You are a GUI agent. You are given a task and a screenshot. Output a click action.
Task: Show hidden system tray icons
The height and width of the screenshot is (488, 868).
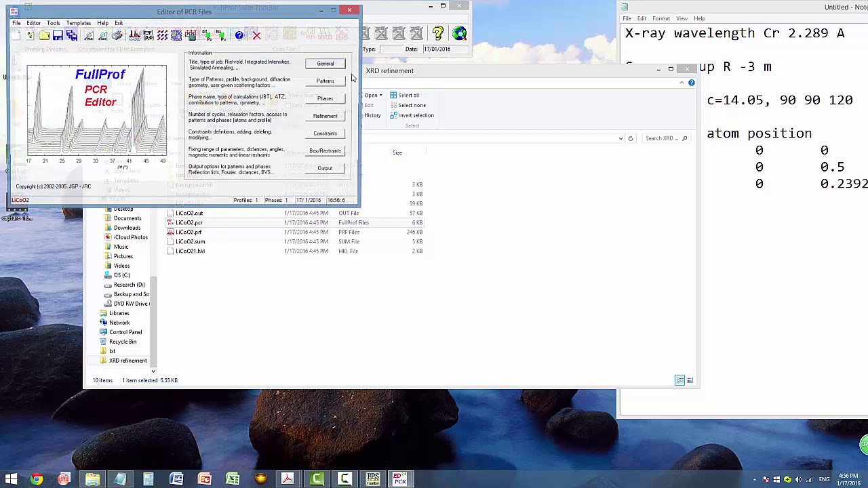tap(755, 480)
